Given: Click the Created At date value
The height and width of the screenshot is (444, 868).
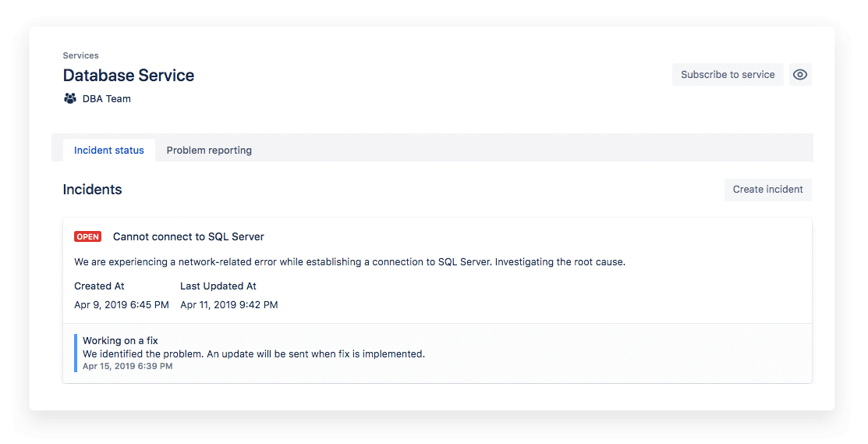Looking at the screenshot, I should (x=122, y=305).
